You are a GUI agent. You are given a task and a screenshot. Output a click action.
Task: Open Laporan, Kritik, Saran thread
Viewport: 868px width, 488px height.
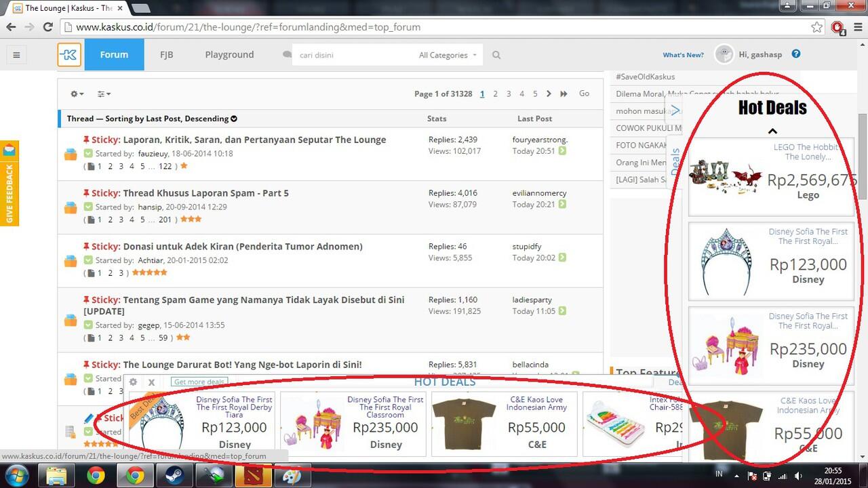pyautogui.click(x=254, y=140)
